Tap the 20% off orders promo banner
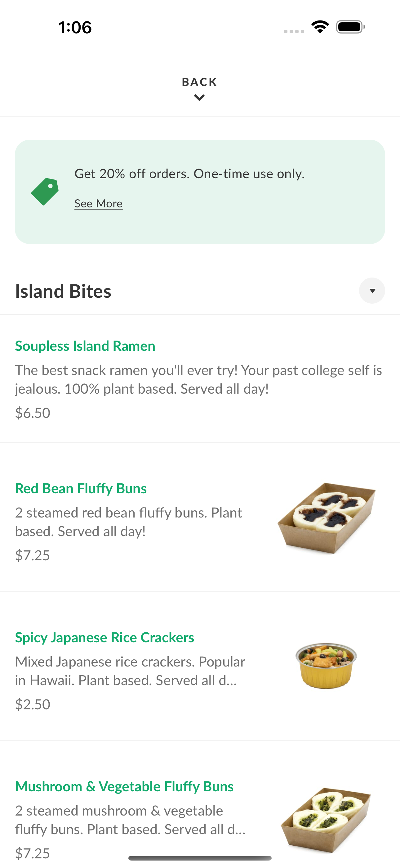400x868 pixels. click(x=200, y=192)
